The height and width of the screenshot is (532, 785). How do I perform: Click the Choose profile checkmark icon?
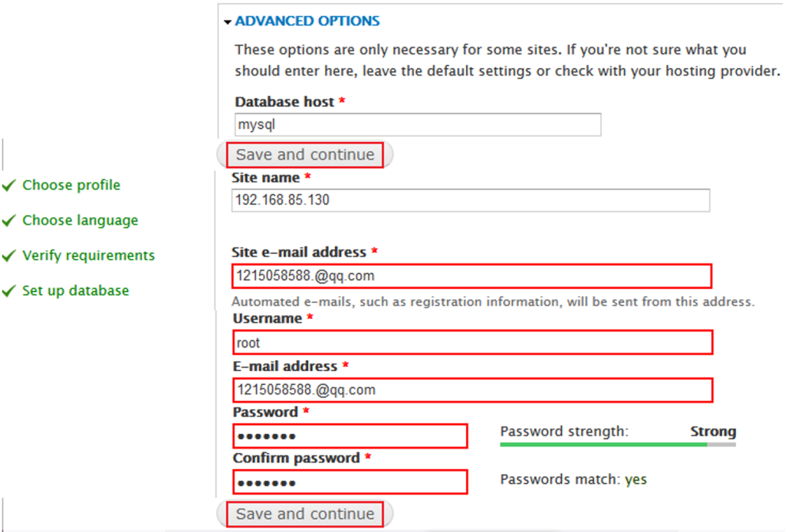(9, 186)
